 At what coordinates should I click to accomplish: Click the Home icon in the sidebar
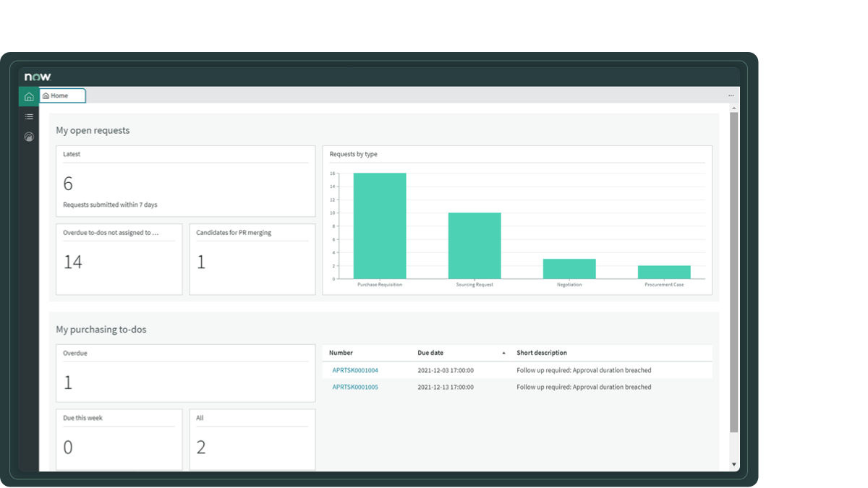[29, 96]
